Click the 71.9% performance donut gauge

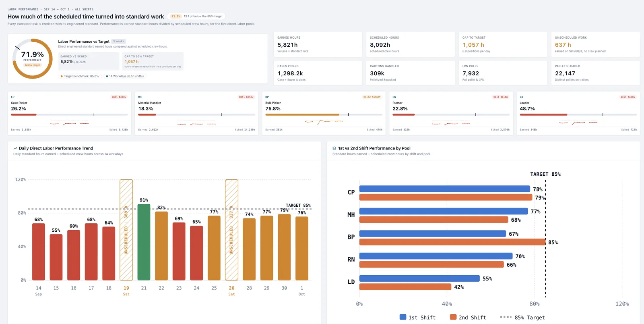(32, 59)
